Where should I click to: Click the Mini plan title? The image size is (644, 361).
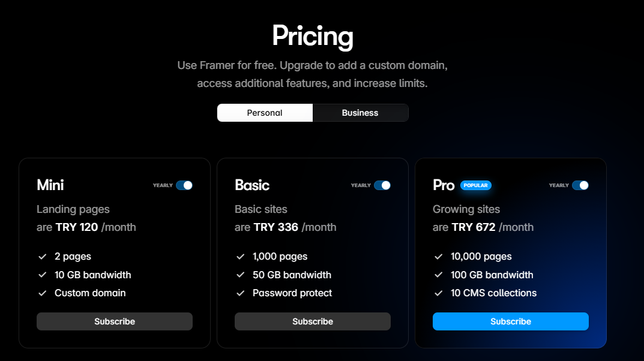(50, 185)
